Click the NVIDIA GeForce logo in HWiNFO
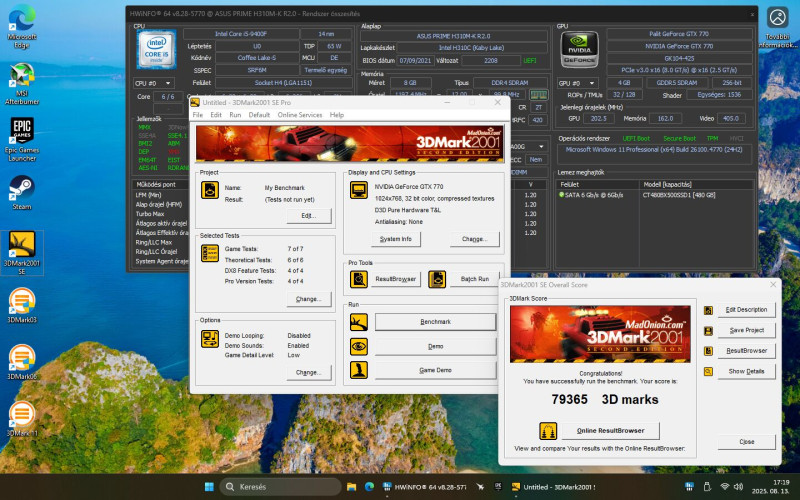Image resolution: width=800 pixels, height=500 pixels. [580, 49]
